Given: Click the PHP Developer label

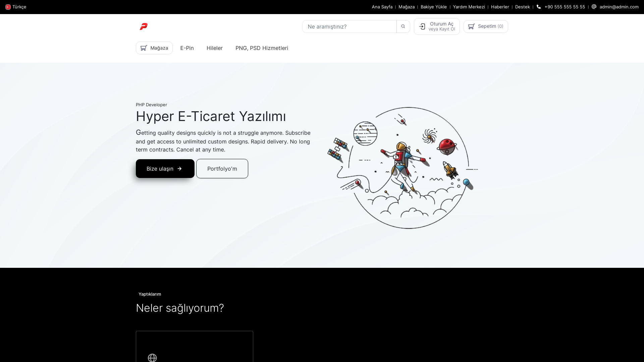Looking at the screenshot, I should (x=151, y=105).
